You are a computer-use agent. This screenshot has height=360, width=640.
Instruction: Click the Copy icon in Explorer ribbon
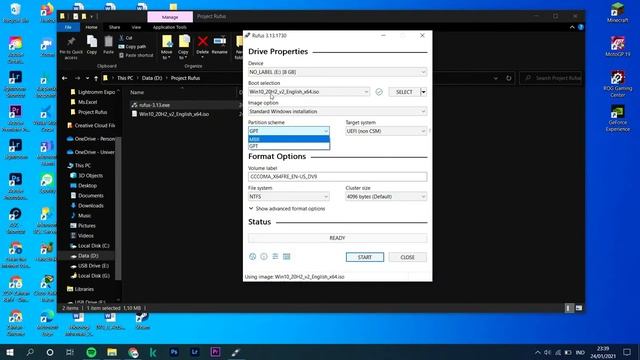(92, 45)
